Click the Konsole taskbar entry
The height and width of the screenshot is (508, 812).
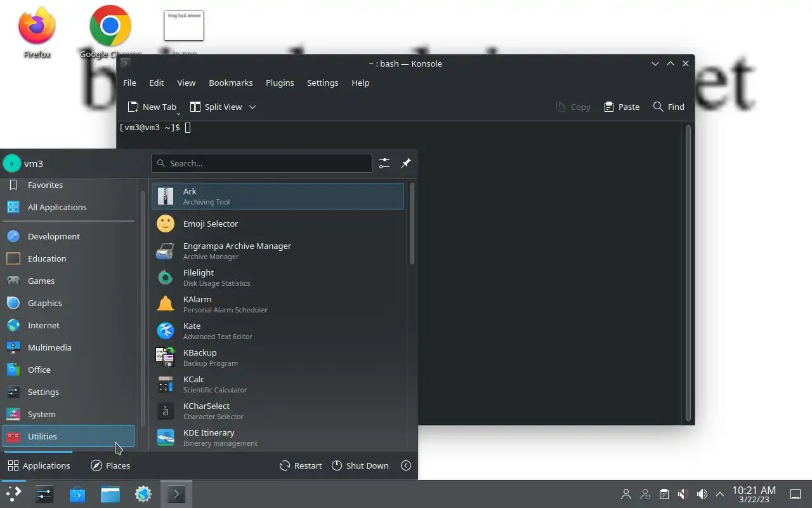176,494
